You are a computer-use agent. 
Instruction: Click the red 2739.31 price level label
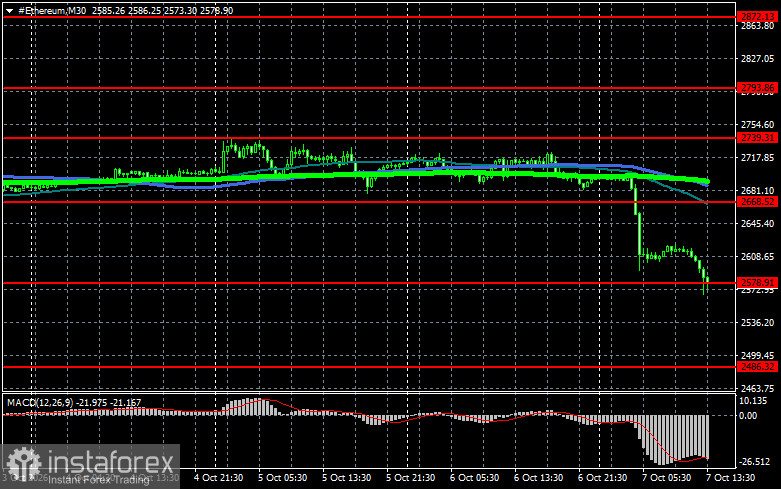coord(758,138)
